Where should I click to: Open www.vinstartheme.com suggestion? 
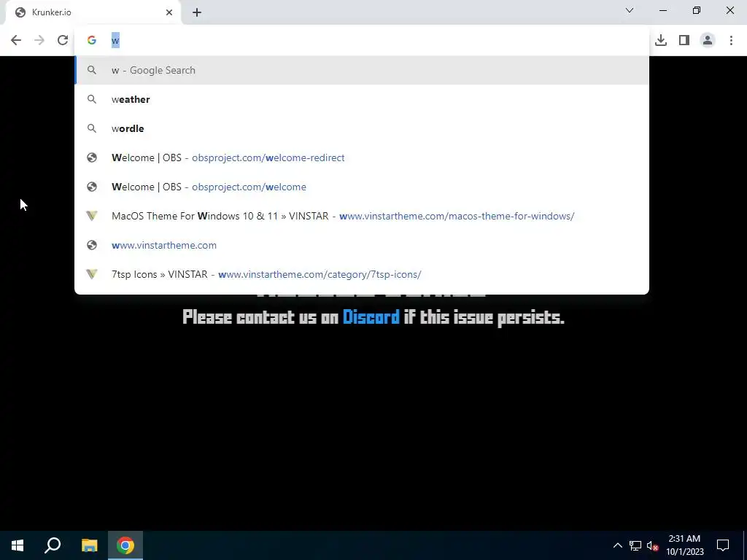coord(362,245)
